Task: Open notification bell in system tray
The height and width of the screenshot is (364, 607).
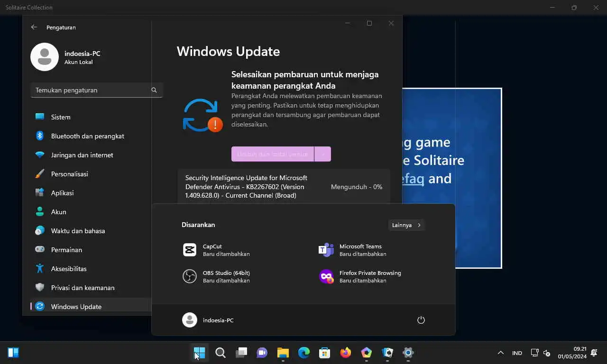Action: click(594, 353)
